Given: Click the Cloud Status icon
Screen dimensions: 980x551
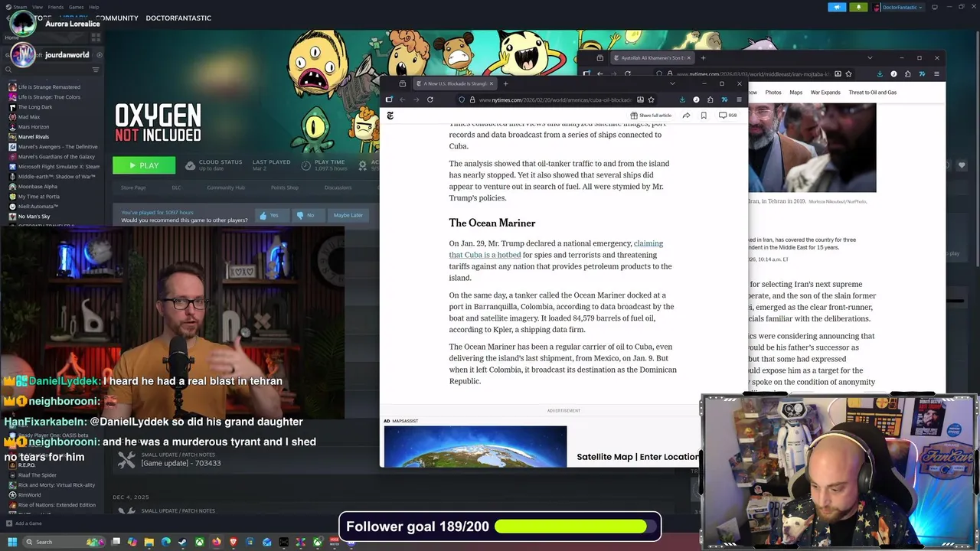Looking at the screenshot, I should [189, 165].
